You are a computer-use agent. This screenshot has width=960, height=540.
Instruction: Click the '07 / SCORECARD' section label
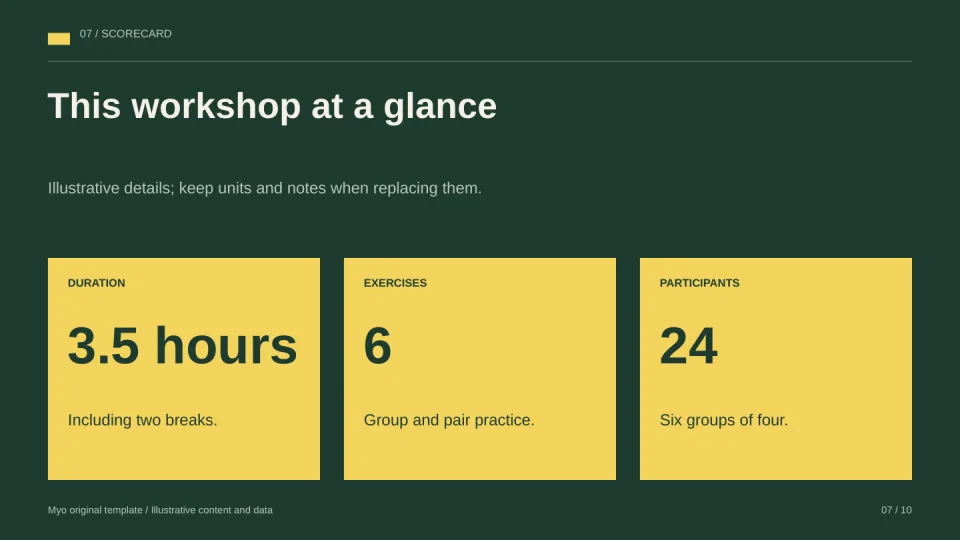(126, 34)
